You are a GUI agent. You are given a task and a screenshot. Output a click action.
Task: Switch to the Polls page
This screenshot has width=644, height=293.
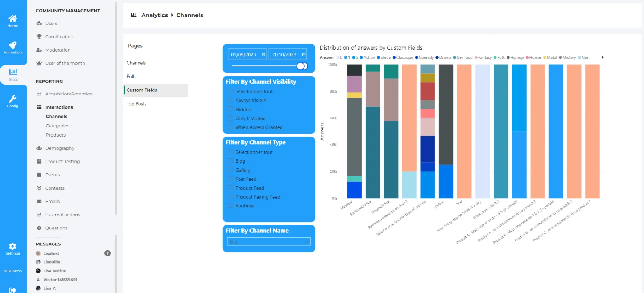coord(132,77)
